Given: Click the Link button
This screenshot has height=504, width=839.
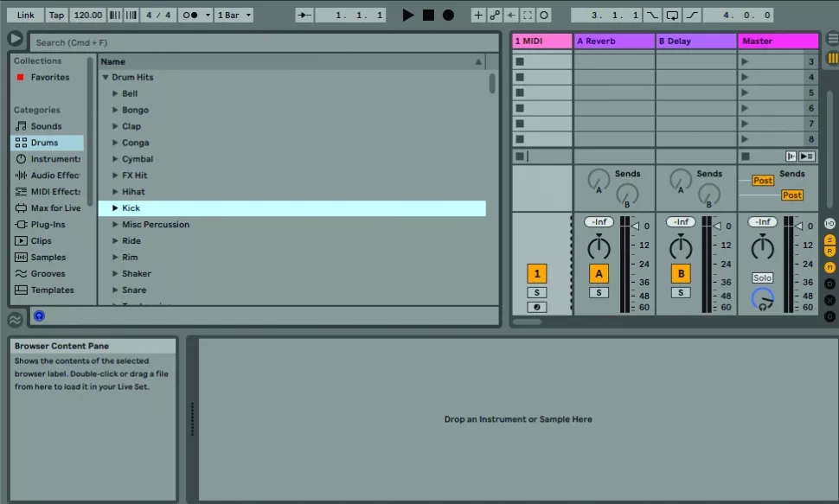Looking at the screenshot, I should [x=26, y=15].
